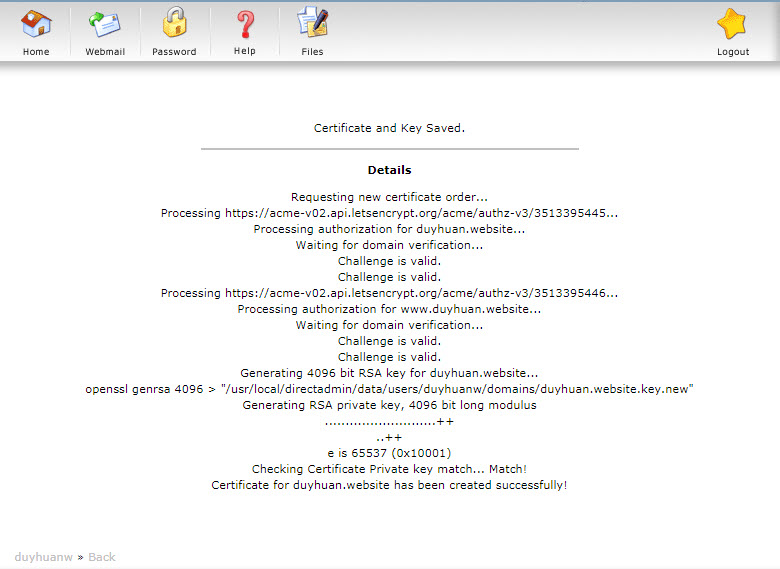Click the Password padlock icon

tap(175, 23)
